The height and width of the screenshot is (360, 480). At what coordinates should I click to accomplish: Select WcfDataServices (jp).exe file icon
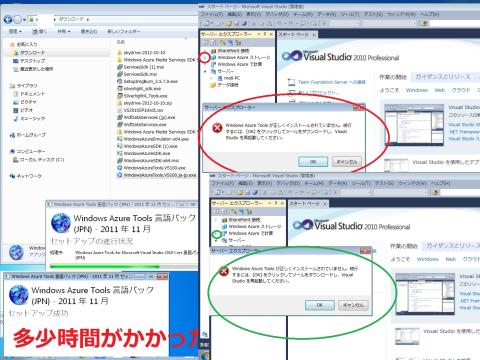click(120, 117)
